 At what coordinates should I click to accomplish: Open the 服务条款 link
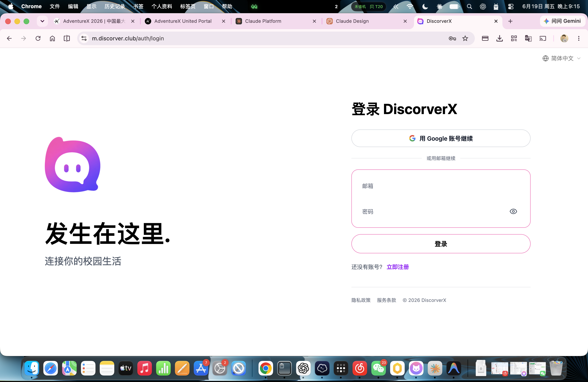click(x=386, y=300)
